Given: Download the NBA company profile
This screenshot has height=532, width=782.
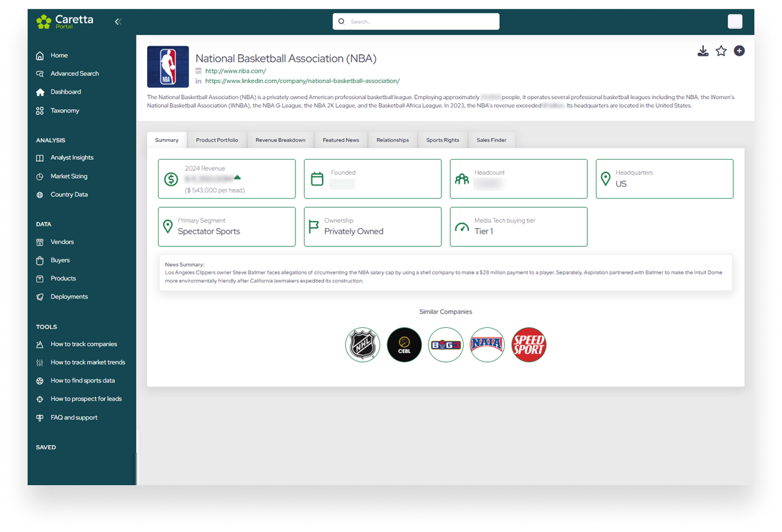Looking at the screenshot, I should pos(703,51).
